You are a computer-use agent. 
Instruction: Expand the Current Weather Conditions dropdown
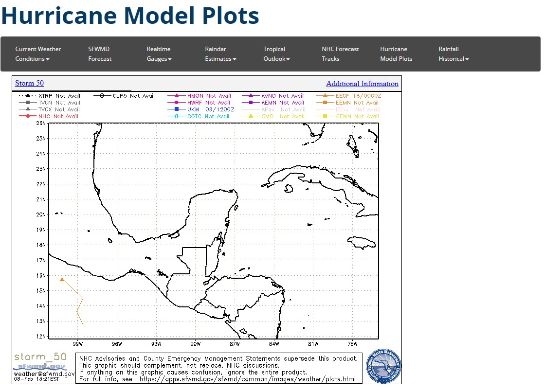(38, 54)
